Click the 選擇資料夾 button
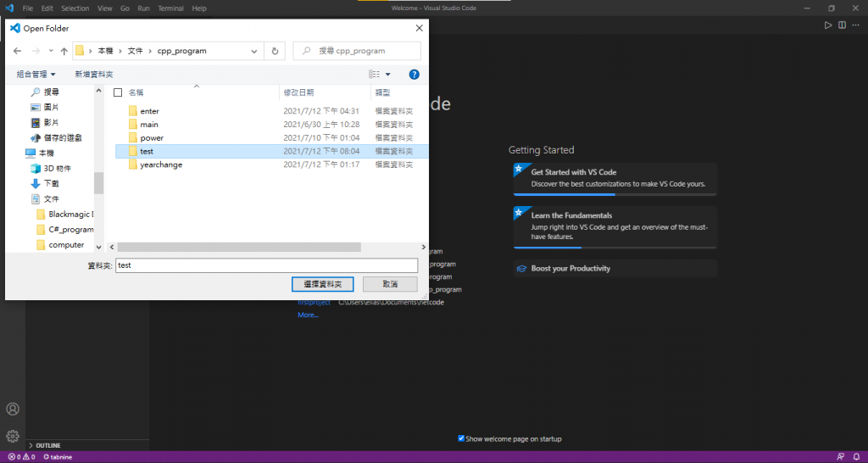This screenshot has height=463, width=868. point(323,284)
